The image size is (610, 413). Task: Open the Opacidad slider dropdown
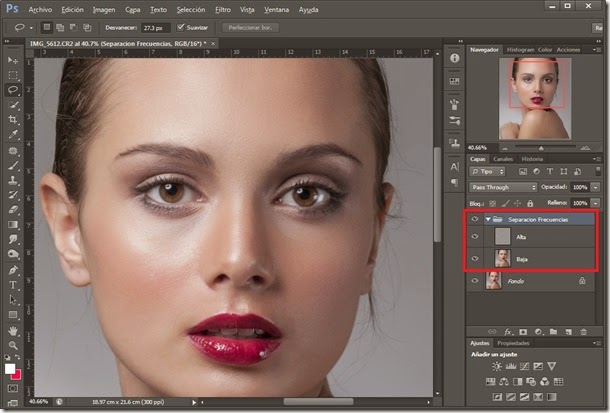(596, 187)
